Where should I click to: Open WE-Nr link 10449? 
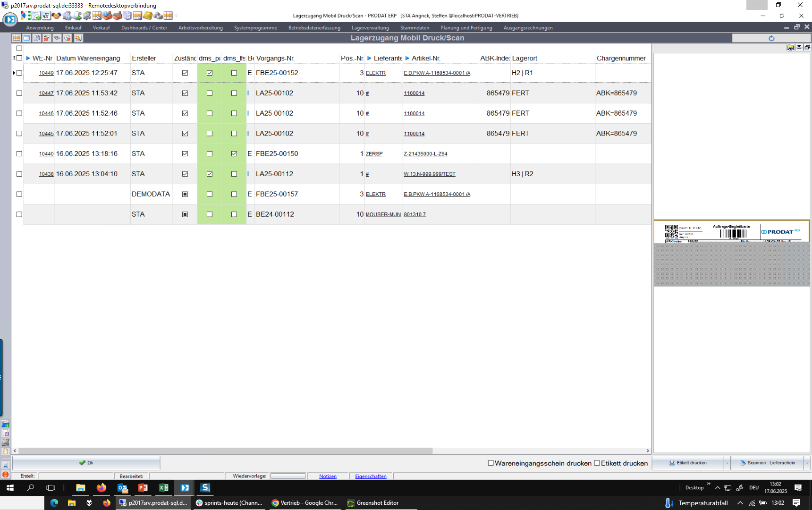[46, 73]
